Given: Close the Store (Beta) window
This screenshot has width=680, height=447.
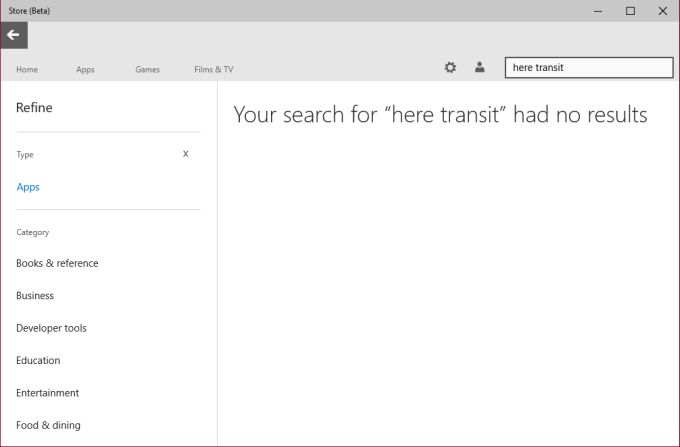Looking at the screenshot, I should pyautogui.click(x=662, y=10).
